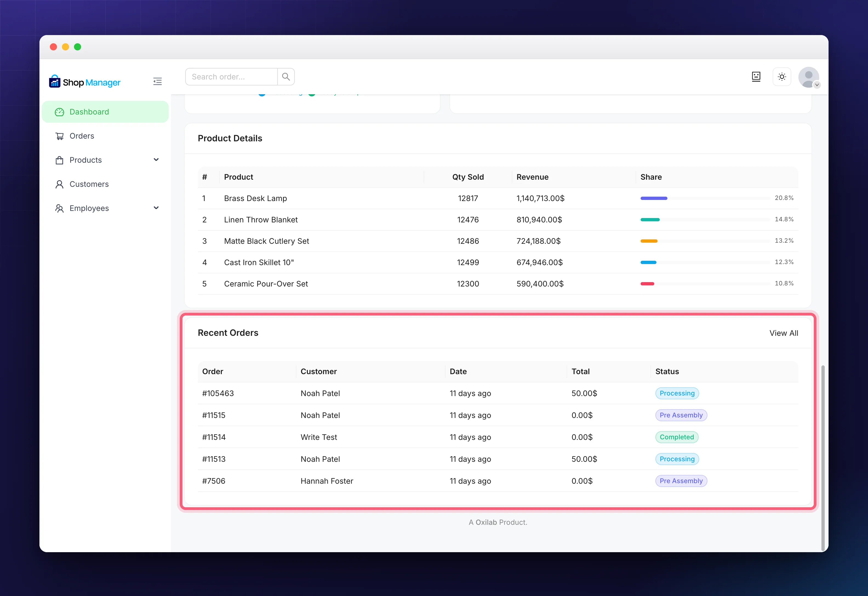Click View All in Recent Orders
This screenshot has height=596, width=868.
tap(784, 333)
